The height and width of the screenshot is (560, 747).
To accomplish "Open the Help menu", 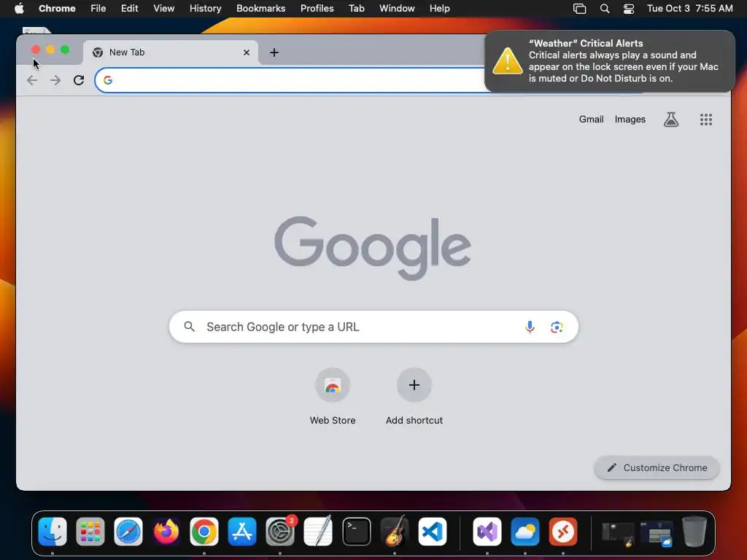I will (439, 9).
